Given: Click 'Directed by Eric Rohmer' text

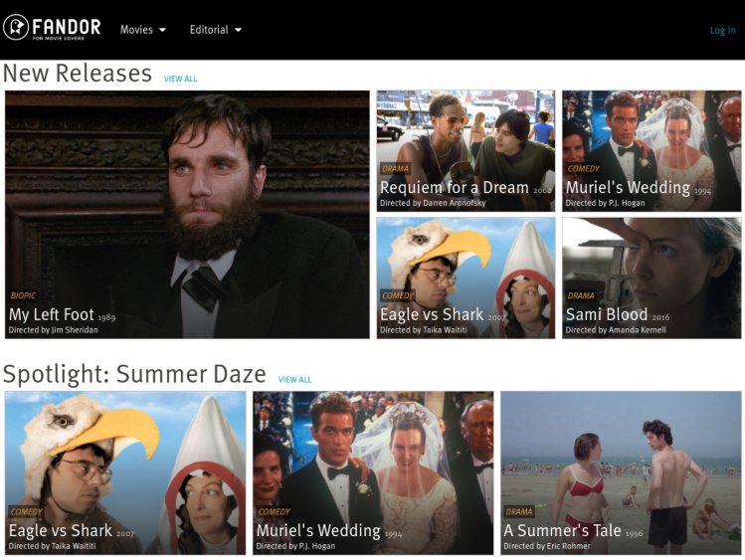Looking at the screenshot, I should pos(547,546).
